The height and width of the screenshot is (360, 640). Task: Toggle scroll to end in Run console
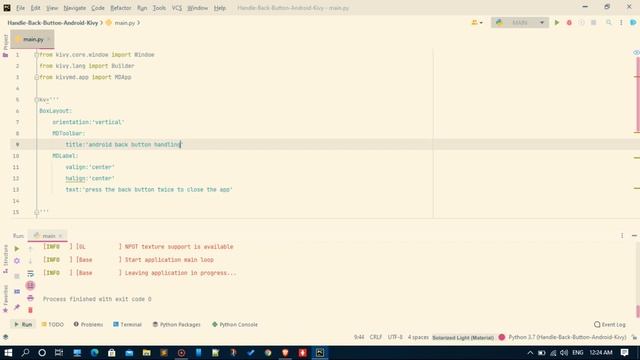[x=31, y=286]
